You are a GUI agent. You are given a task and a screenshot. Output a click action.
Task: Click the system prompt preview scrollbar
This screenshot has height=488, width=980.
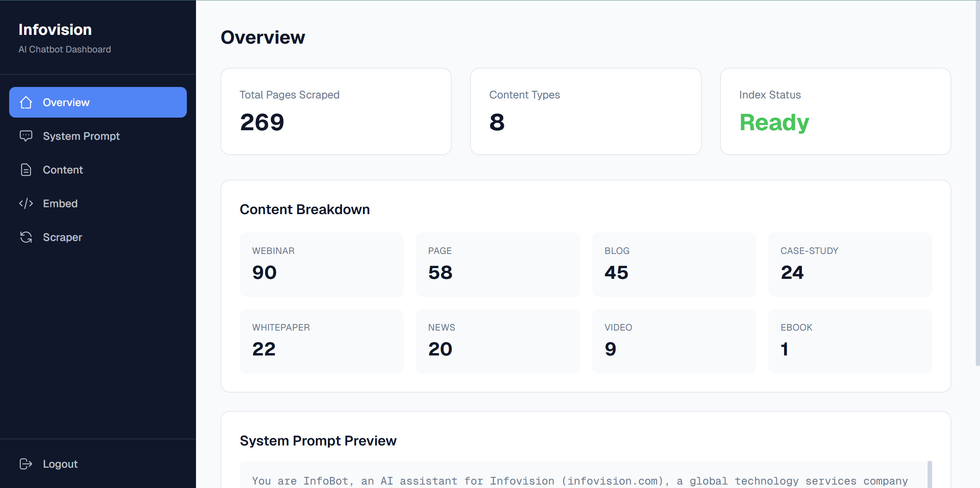[x=929, y=475]
